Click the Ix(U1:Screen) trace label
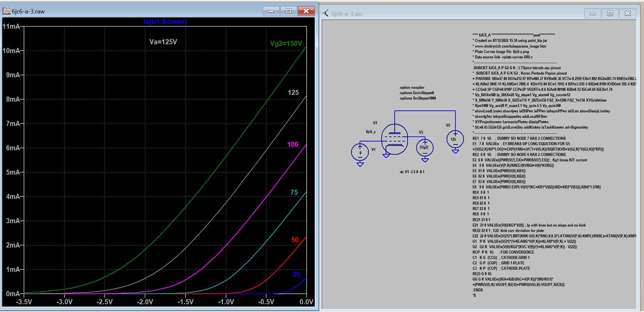Screen dimensions: 644x312 165,22
